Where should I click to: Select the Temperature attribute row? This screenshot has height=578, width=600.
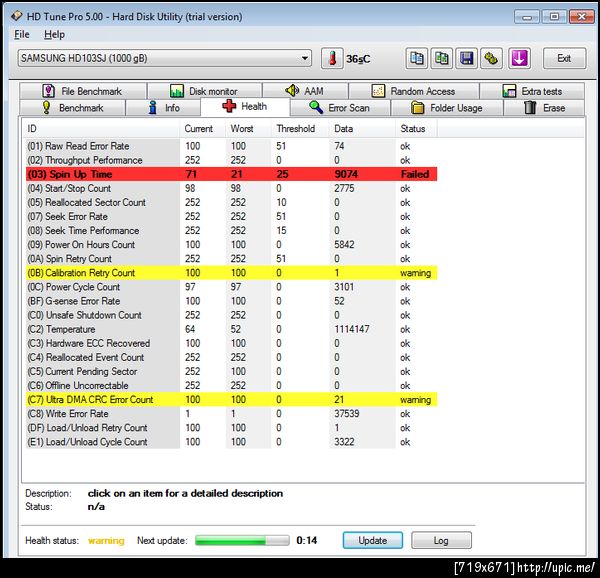232,329
